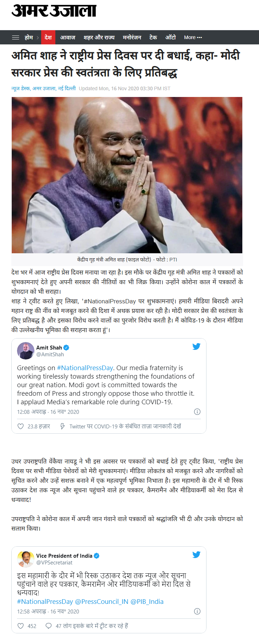Click reply bubble icon on Vice President tweet

pos(49,626)
